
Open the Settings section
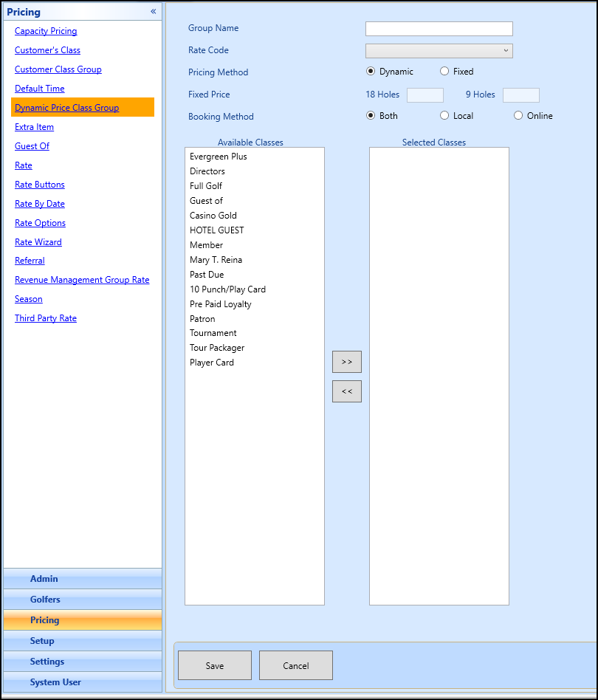(83, 661)
